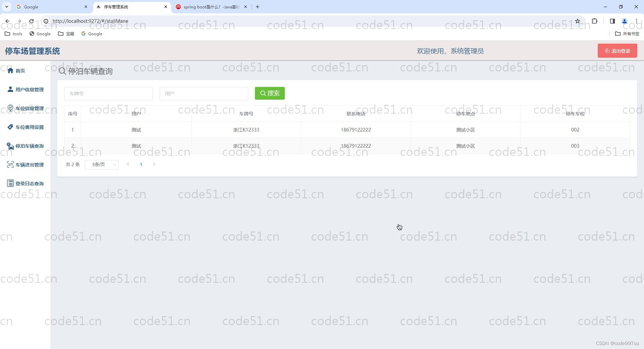View site information icon in address bar

tap(46, 21)
